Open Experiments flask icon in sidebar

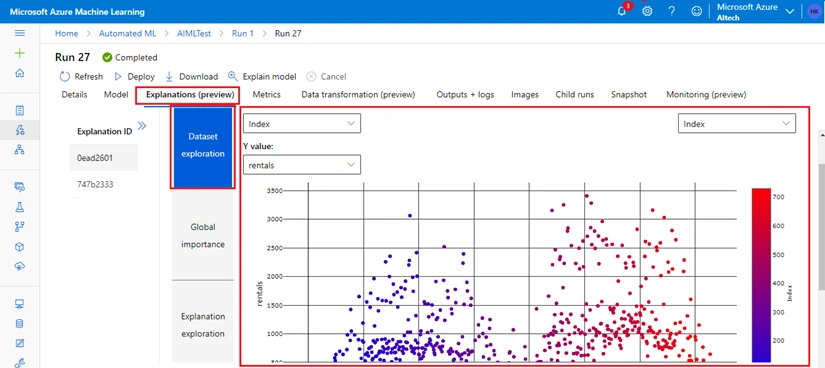coord(20,206)
